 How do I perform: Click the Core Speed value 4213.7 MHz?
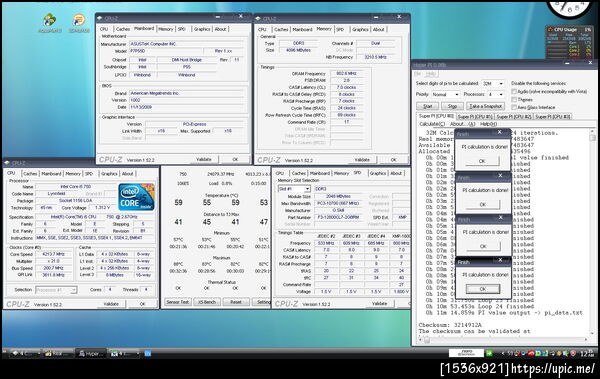tap(53, 254)
